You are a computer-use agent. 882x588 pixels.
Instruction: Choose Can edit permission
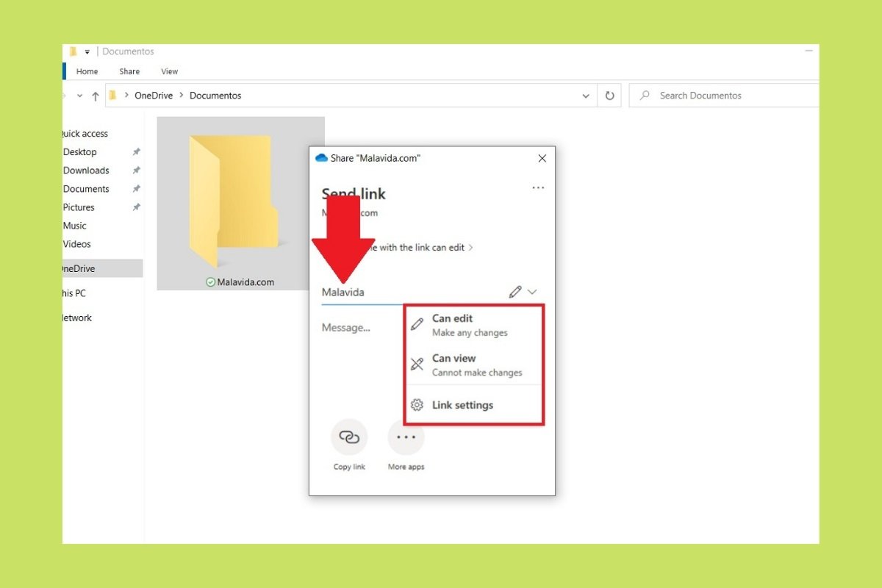474,325
